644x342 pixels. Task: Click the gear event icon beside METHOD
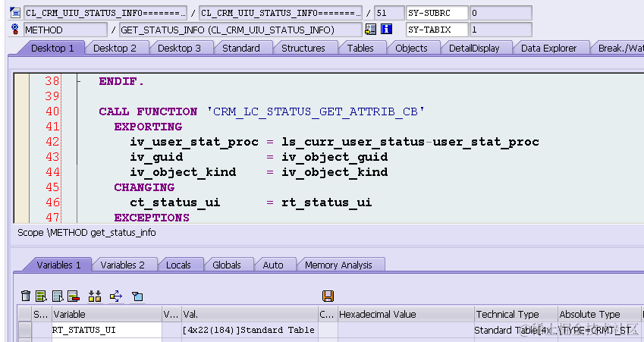point(15,30)
